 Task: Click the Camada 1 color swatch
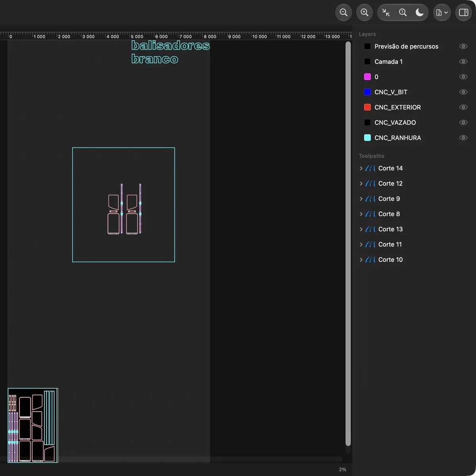click(x=367, y=61)
